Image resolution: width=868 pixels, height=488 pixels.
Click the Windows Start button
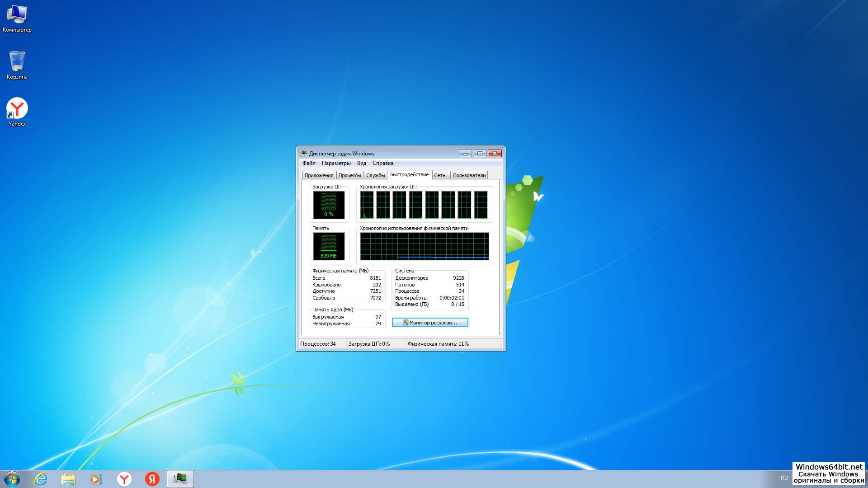(x=12, y=479)
